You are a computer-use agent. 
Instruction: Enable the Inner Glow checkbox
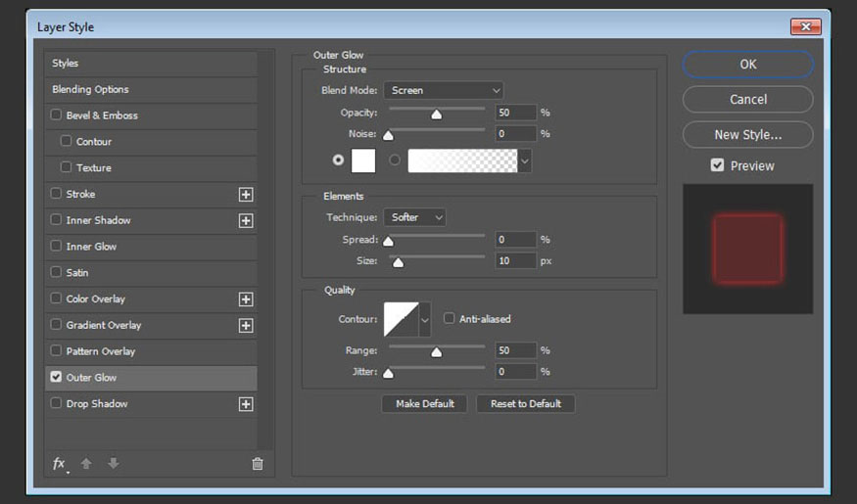(x=56, y=246)
